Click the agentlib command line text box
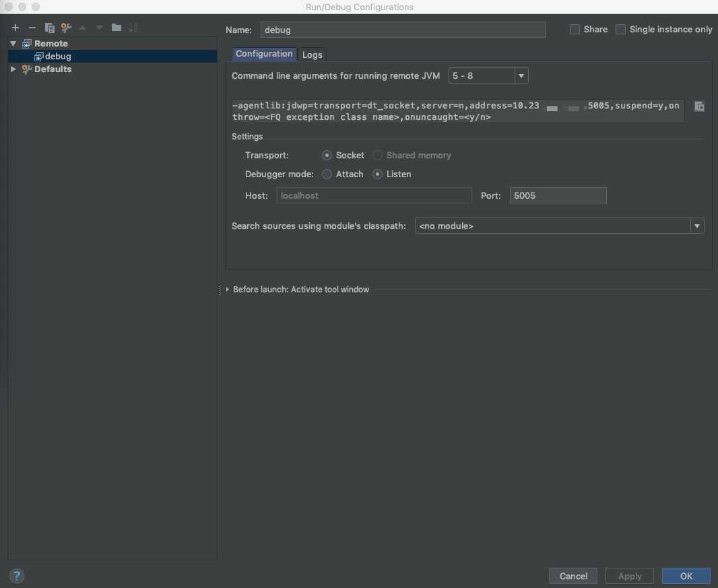 point(457,111)
